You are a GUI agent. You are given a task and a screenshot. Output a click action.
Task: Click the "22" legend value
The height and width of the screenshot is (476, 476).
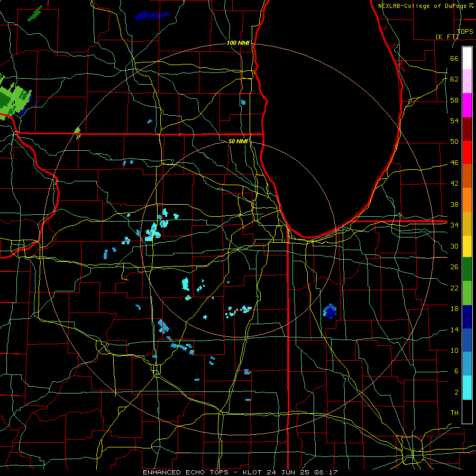coord(454,288)
